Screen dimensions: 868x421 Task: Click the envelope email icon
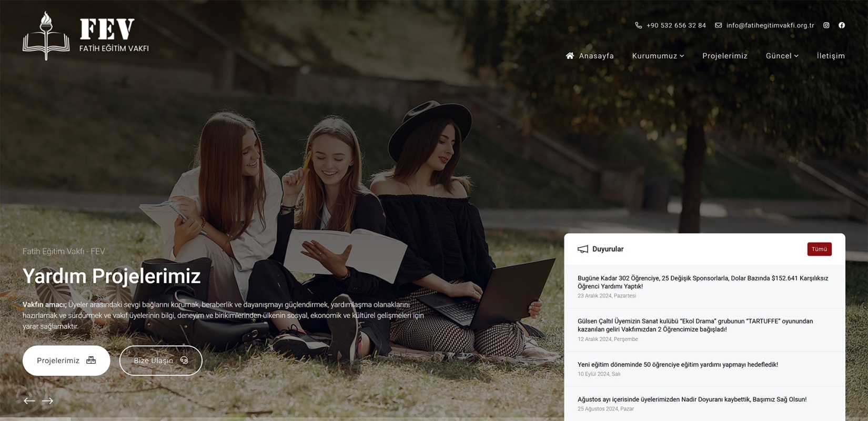coord(718,25)
